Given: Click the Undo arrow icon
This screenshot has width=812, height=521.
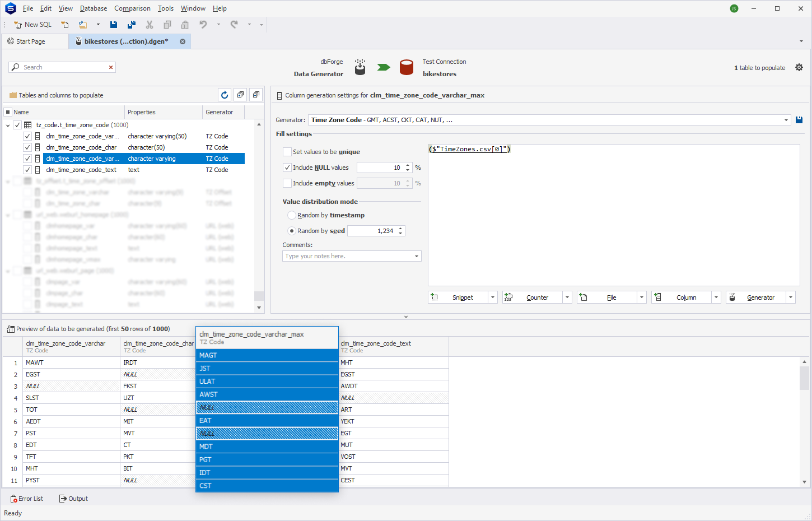Looking at the screenshot, I should (203, 25).
